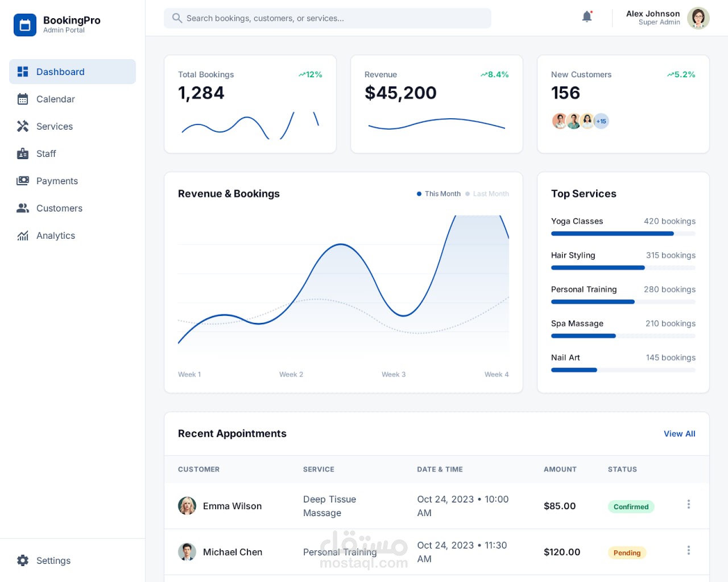The image size is (728, 582).
Task: Click the Analytics chart icon
Action: (23, 235)
